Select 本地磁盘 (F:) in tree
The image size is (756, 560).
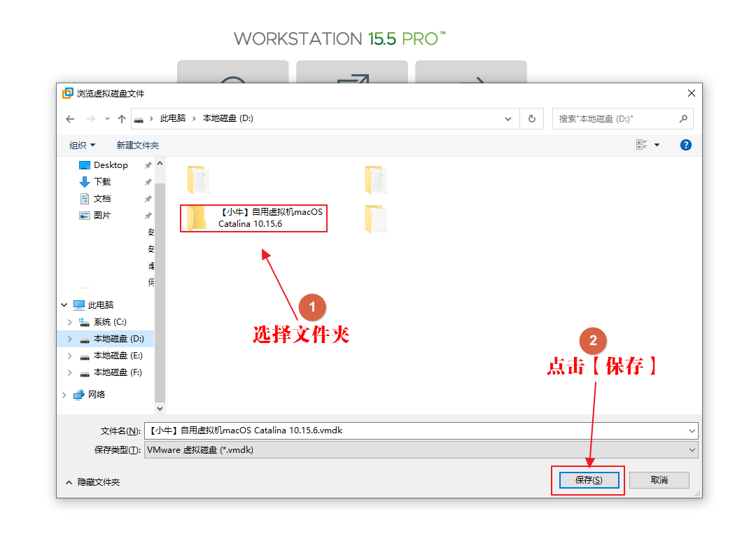click(118, 372)
